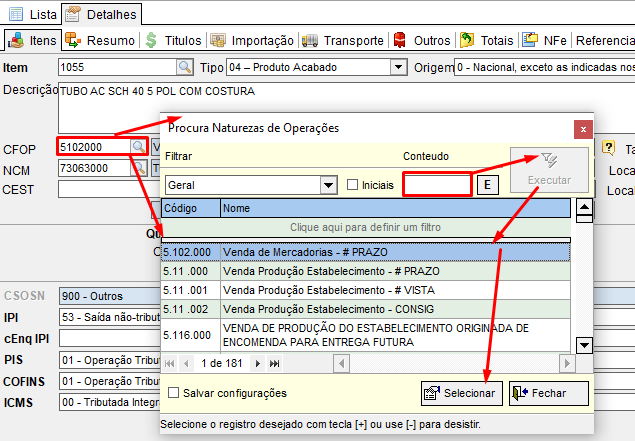Switch to the Lista tab

coord(33,14)
